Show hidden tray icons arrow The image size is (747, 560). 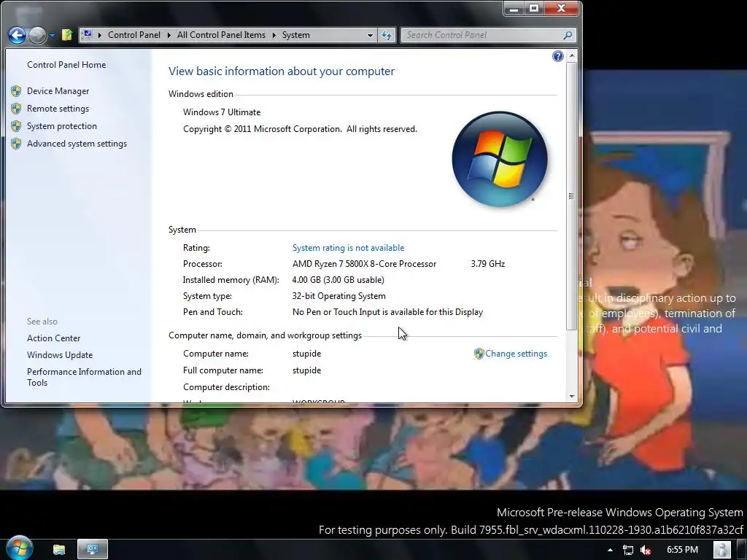coord(610,550)
